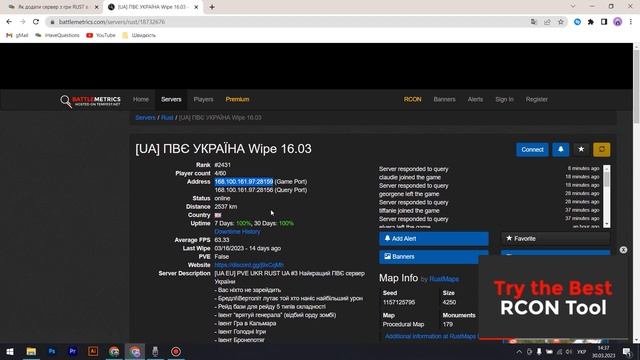Launch Illustrator from the taskbar
640x360 pixels.
coord(93,351)
